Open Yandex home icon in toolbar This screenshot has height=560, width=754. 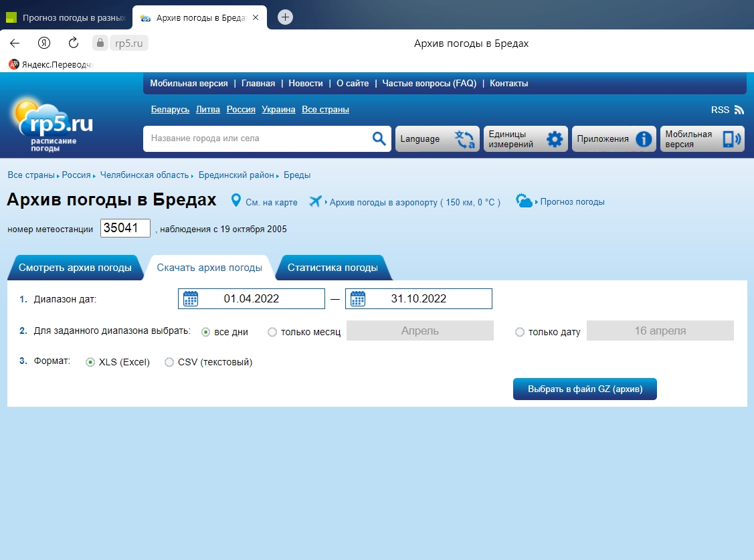point(44,43)
